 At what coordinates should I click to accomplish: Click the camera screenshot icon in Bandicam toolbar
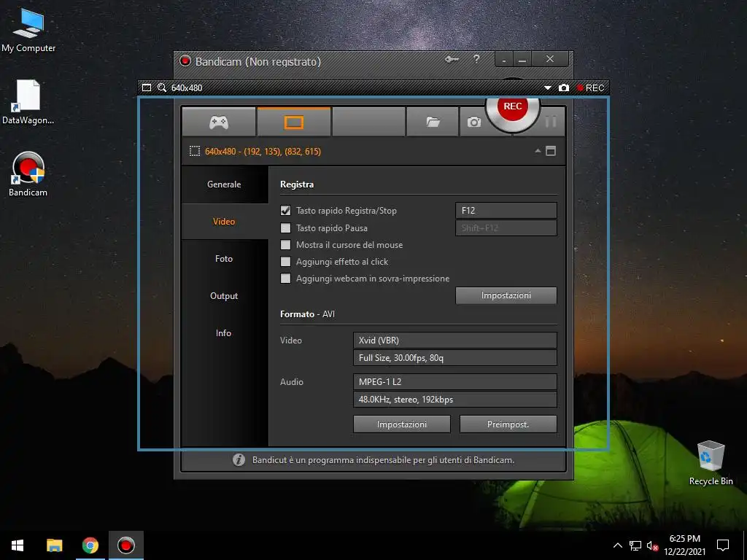tap(473, 122)
